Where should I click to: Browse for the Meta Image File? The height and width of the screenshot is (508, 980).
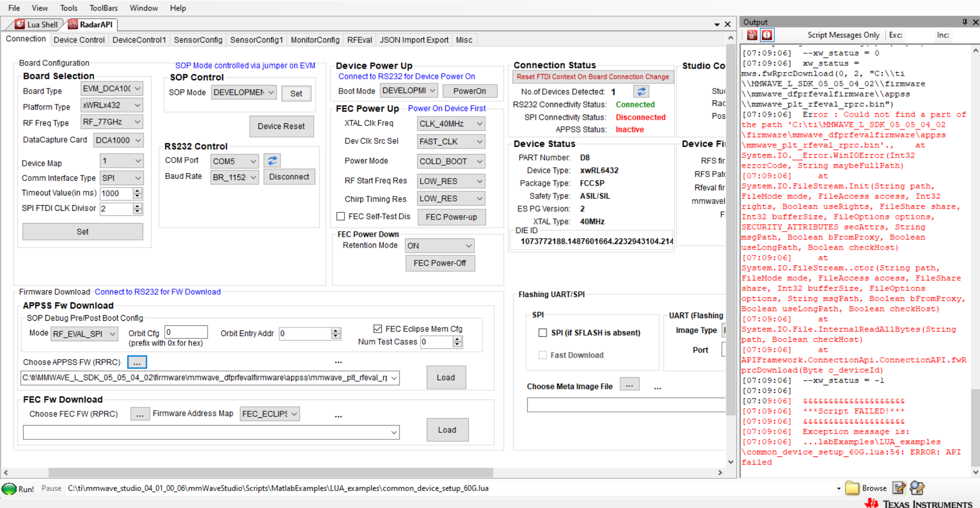click(x=629, y=385)
